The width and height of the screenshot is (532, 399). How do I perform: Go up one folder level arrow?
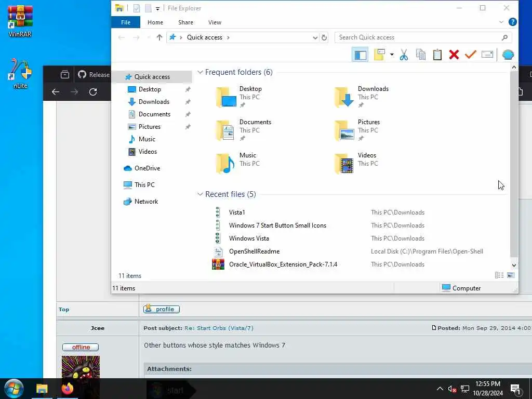(x=159, y=37)
